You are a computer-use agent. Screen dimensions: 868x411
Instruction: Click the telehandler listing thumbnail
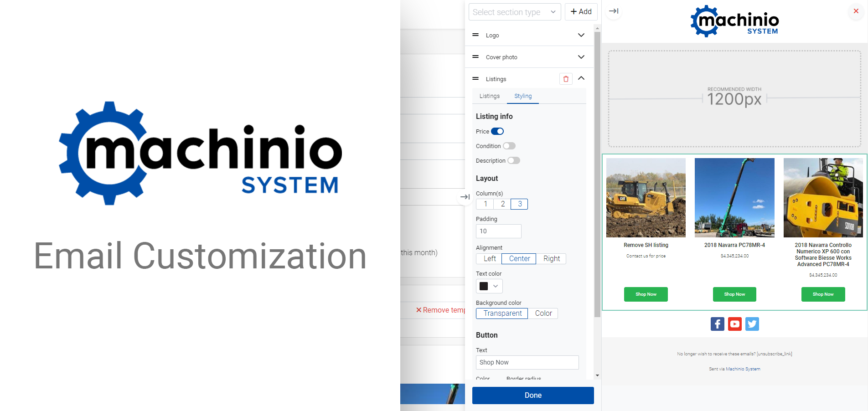(734, 198)
